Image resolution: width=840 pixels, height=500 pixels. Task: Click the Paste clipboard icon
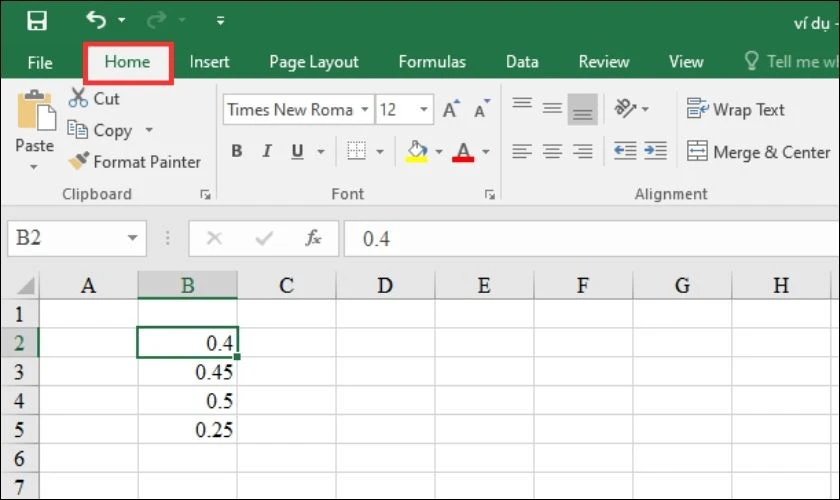coord(36,111)
